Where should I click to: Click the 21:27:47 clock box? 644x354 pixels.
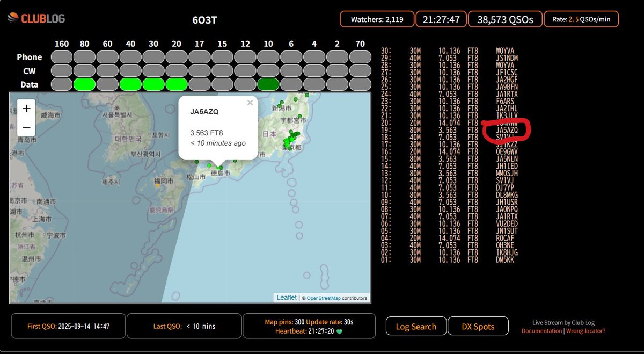click(x=441, y=19)
